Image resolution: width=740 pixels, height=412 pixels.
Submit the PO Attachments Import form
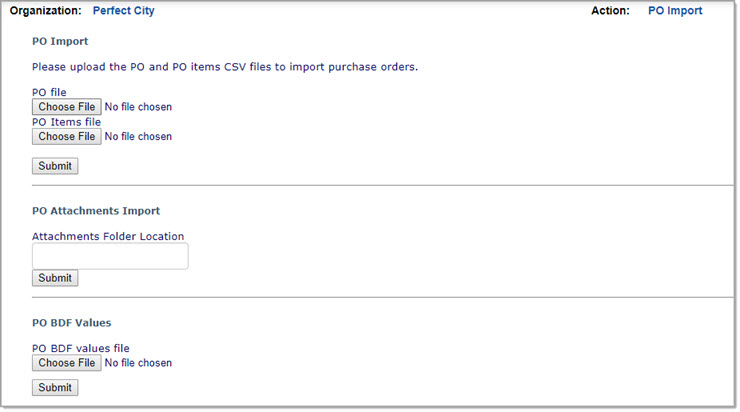[55, 278]
